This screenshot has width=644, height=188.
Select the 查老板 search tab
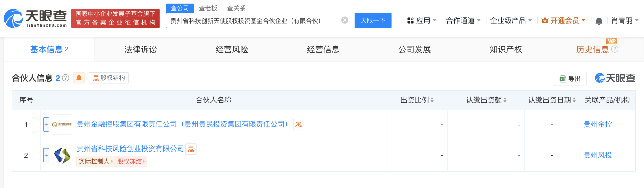208,8
